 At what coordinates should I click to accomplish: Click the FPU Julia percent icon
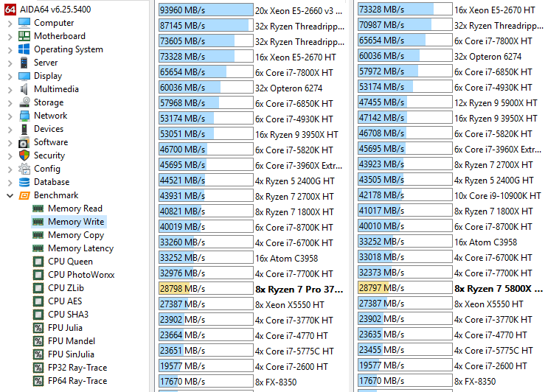point(38,328)
